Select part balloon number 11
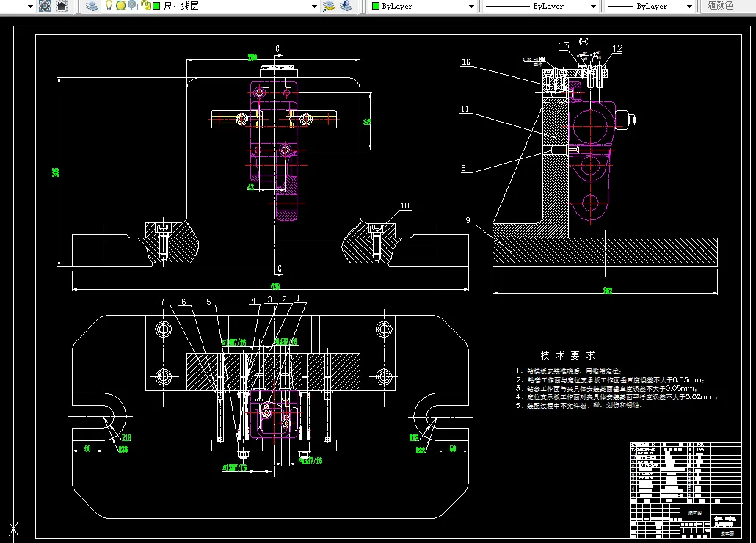 coord(465,109)
